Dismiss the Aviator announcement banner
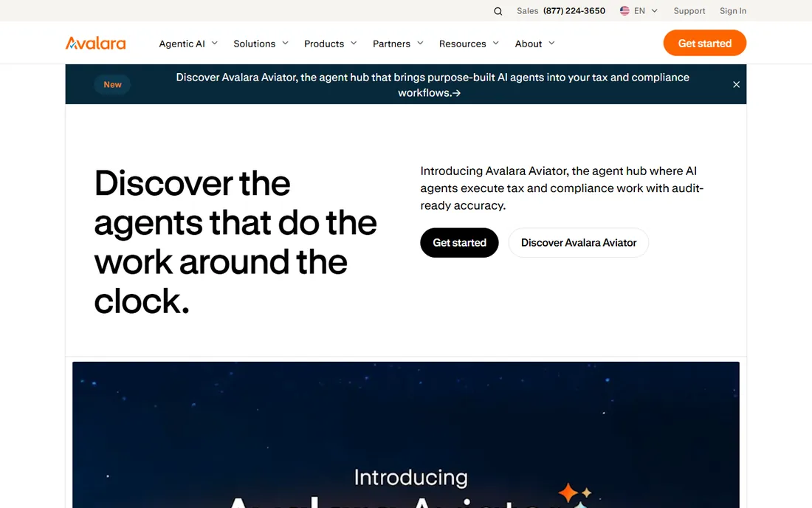The width and height of the screenshot is (812, 508). (736, 84)
